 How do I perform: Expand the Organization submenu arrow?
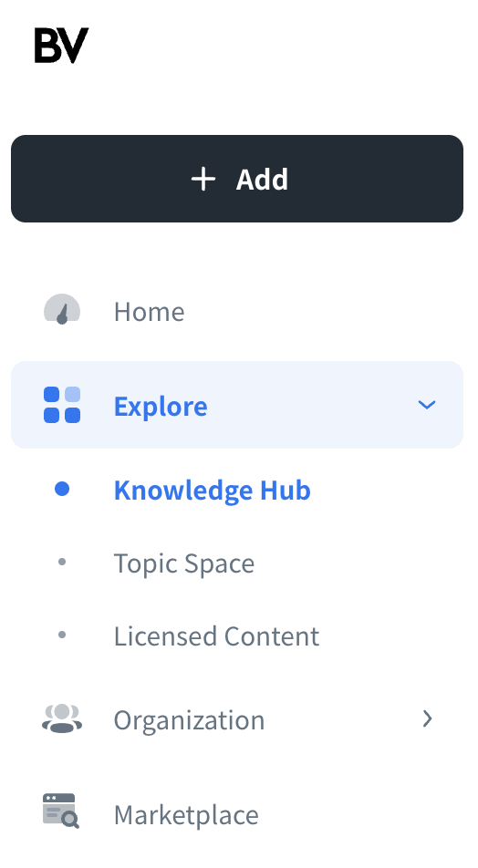point(427,718)
